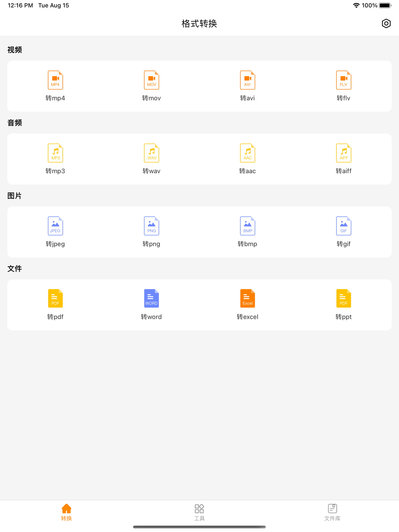Tap the home indicator bar at bottom

coord(199,527)
